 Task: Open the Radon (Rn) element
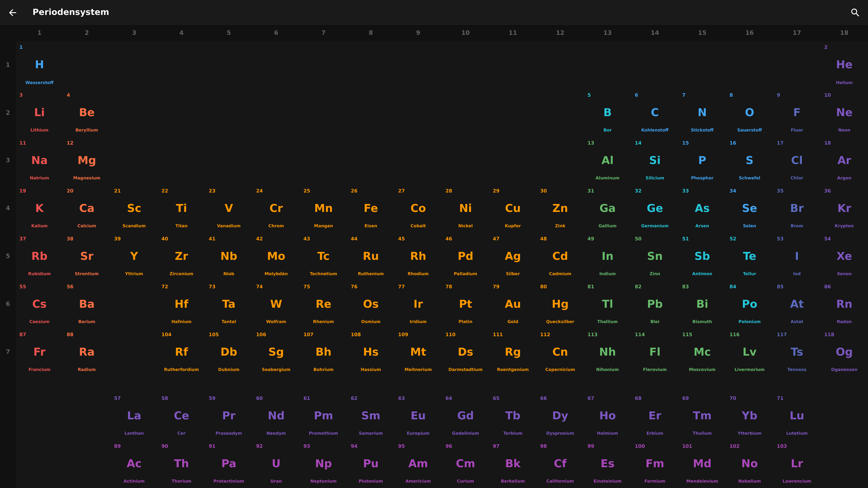point(844,304)
